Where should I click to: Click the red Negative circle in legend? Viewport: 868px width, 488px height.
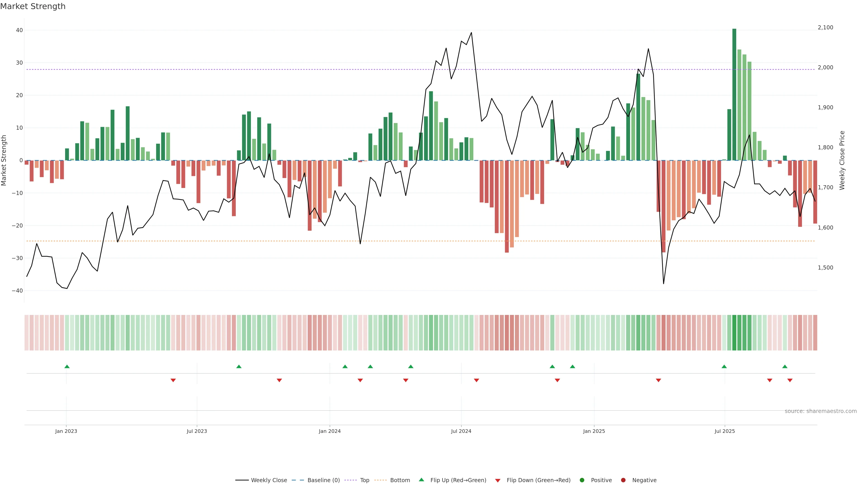tap(623, 480)
